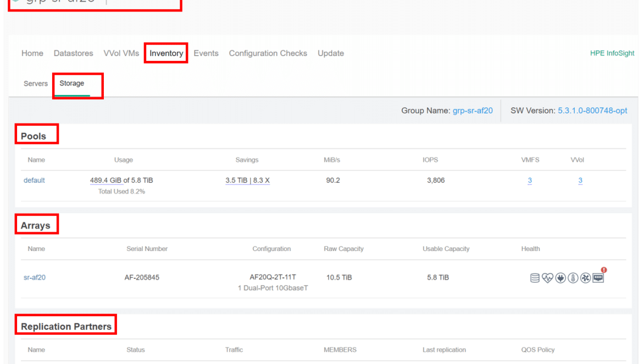Select the Storage sub-tab
The height and width of the screenshot is (364, 643).
click(72, 83)
